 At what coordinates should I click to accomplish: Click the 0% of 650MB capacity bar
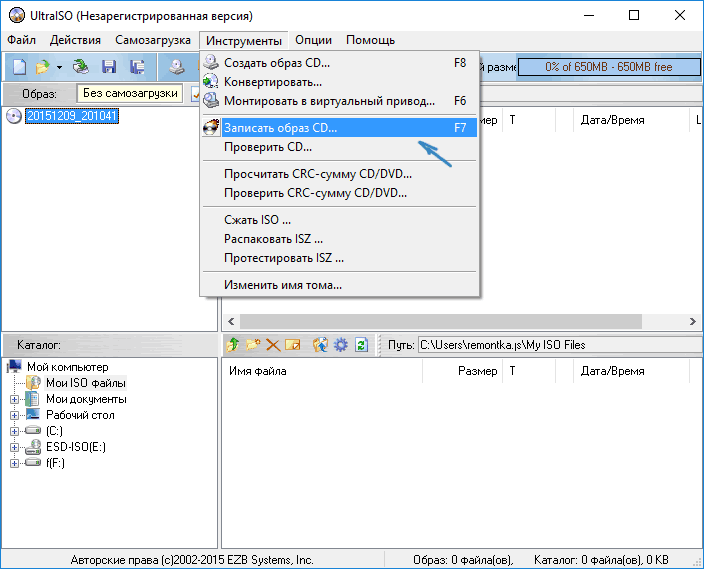click(x=609, y=67)
